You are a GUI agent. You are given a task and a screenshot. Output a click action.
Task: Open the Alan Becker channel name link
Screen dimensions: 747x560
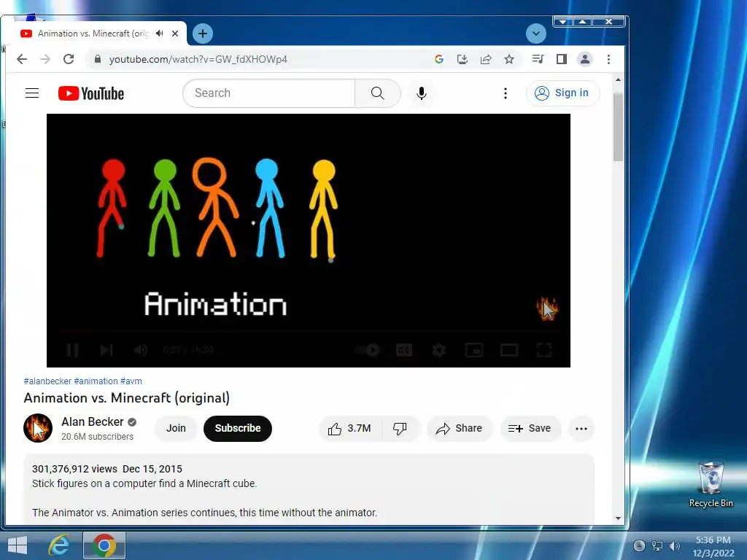click(x=93, y=422)
